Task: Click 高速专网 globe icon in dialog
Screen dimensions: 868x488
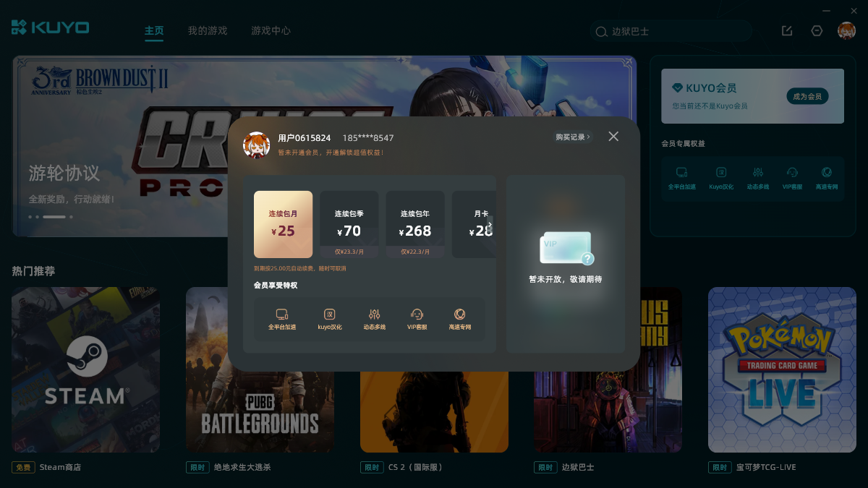Action: [x=459, y=314]
